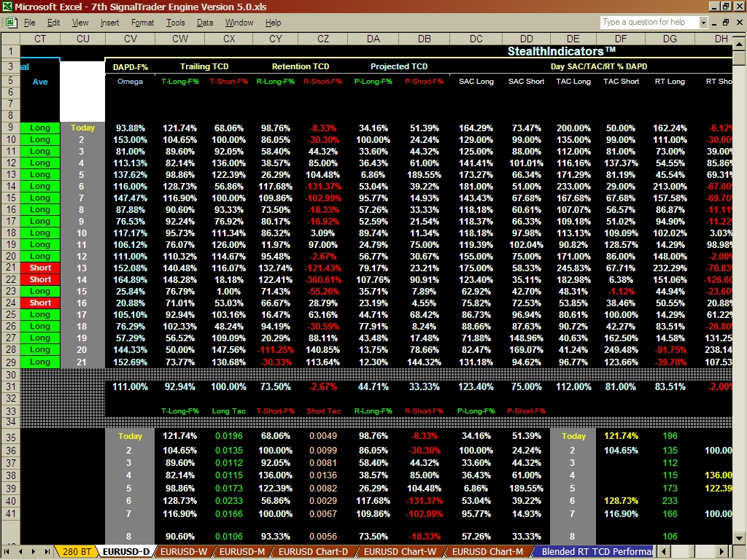Select column header CX

pyautogui.click(x=229, y=39)
